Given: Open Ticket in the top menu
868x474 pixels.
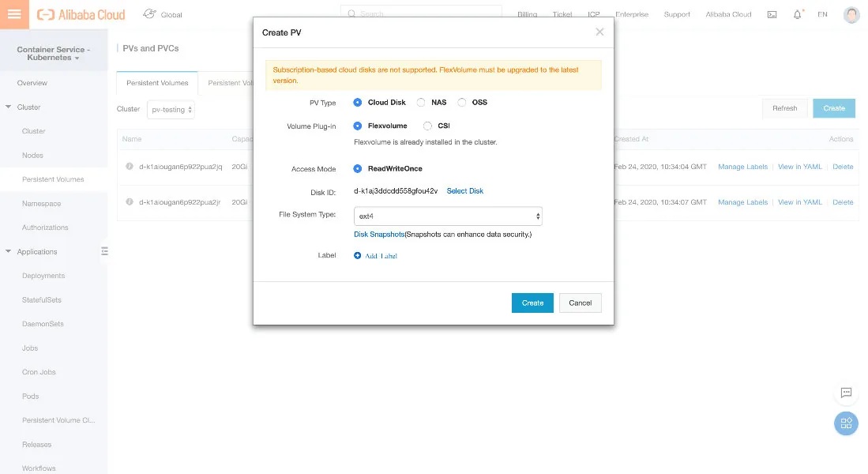Looking at the screenshot, I should click(x=562, y=14).
